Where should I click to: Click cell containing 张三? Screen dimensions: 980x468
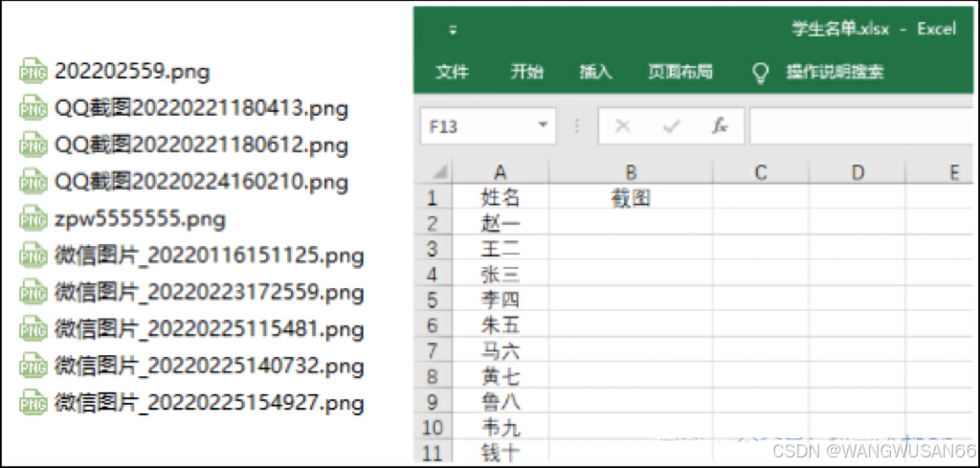point(500,275)
